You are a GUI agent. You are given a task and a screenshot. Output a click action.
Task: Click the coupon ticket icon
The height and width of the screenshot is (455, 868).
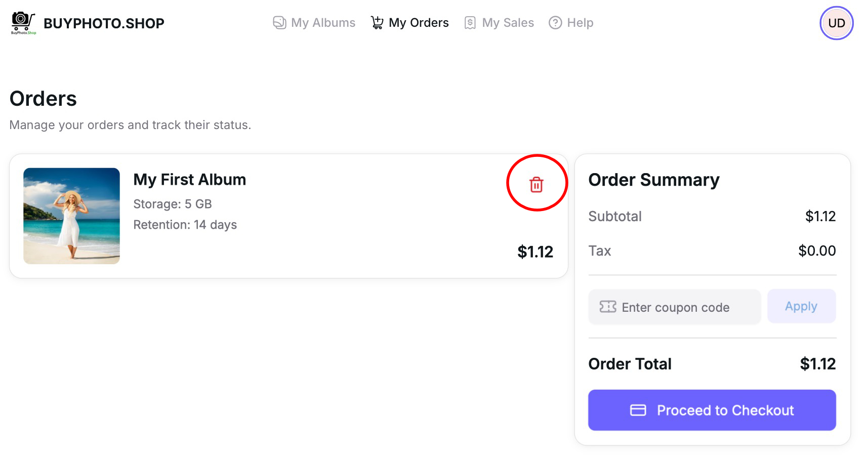click(608, 307)
